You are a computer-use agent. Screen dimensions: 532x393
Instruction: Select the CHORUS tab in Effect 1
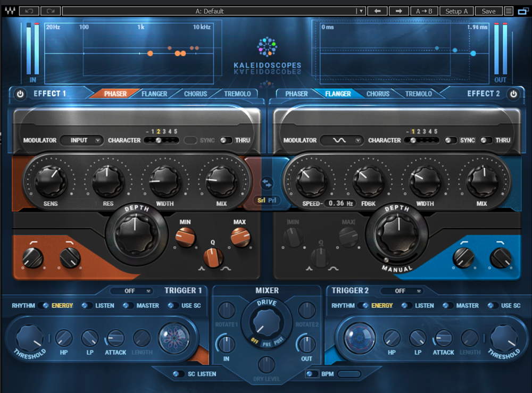(x=195, y=94)
